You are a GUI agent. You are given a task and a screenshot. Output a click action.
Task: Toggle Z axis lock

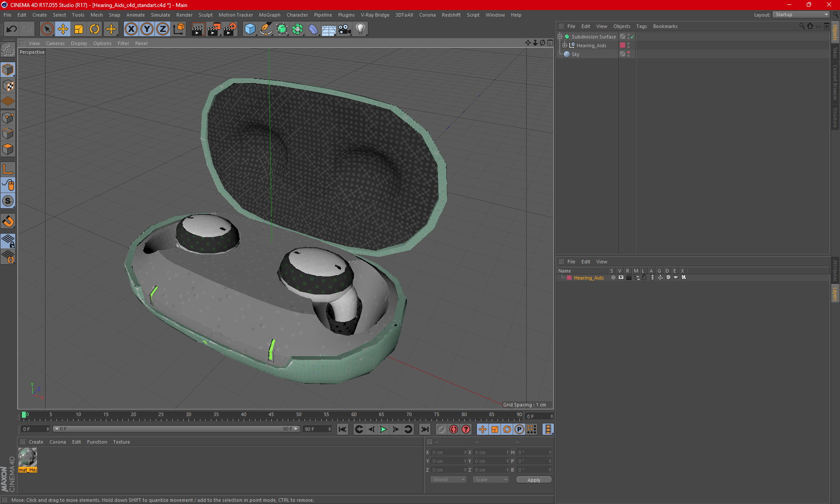pos(163,29)
